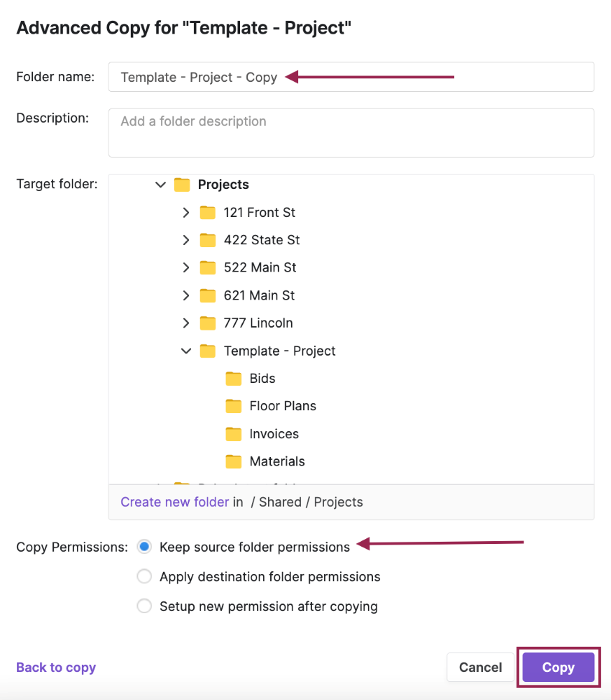
Task: Click the Template - Project folder icon
Action: pos(208,351)
